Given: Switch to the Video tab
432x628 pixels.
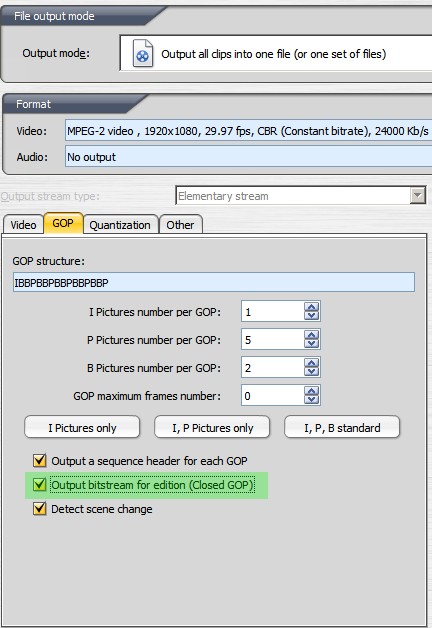Looking at the screenshot, I should coord(23,225).
